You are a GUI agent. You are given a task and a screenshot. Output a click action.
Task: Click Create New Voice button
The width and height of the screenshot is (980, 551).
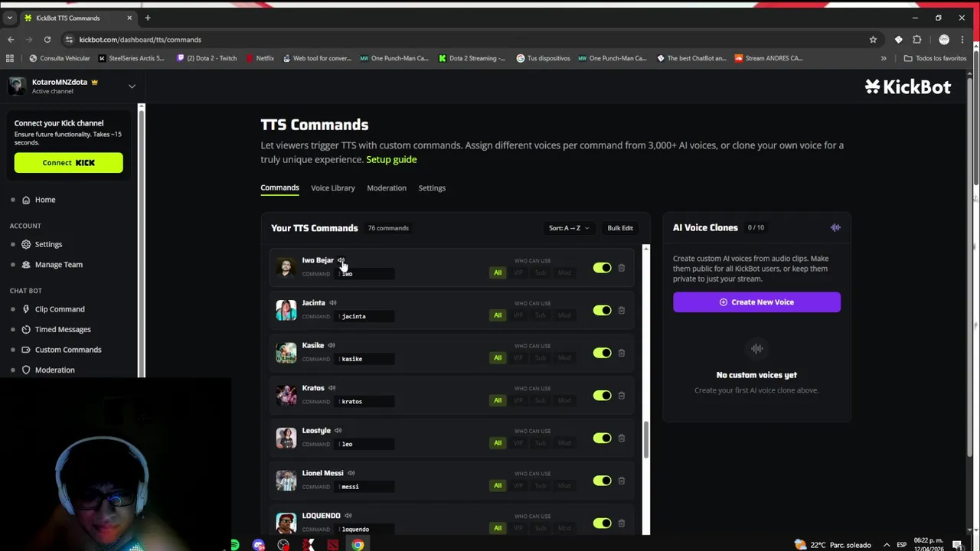pyautogui.click(x=756, y=302)
